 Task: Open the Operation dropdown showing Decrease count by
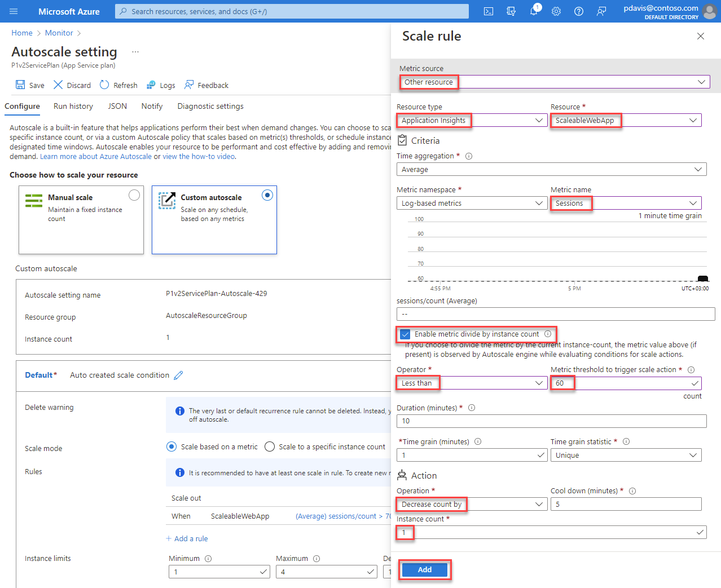click(472, 504)
